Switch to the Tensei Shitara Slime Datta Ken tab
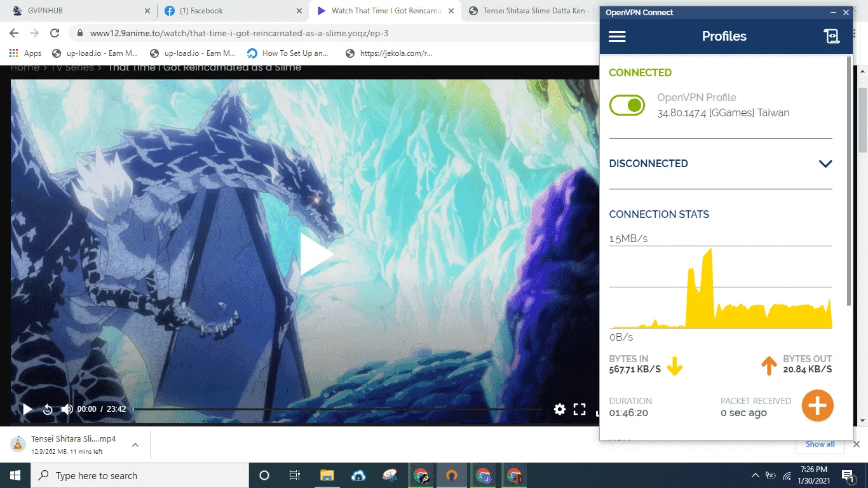The width and height of the screenshot is (868, 488). click(531, 11)
